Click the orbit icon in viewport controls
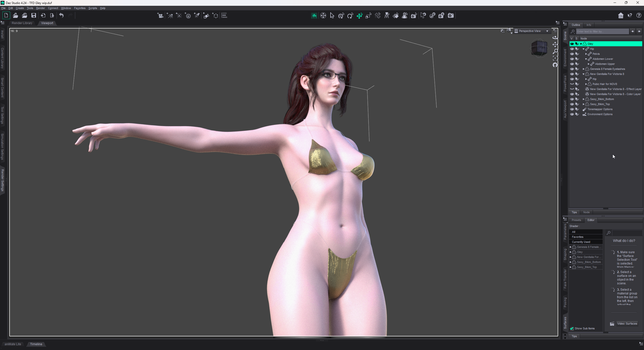 click(x=555, y=38)
